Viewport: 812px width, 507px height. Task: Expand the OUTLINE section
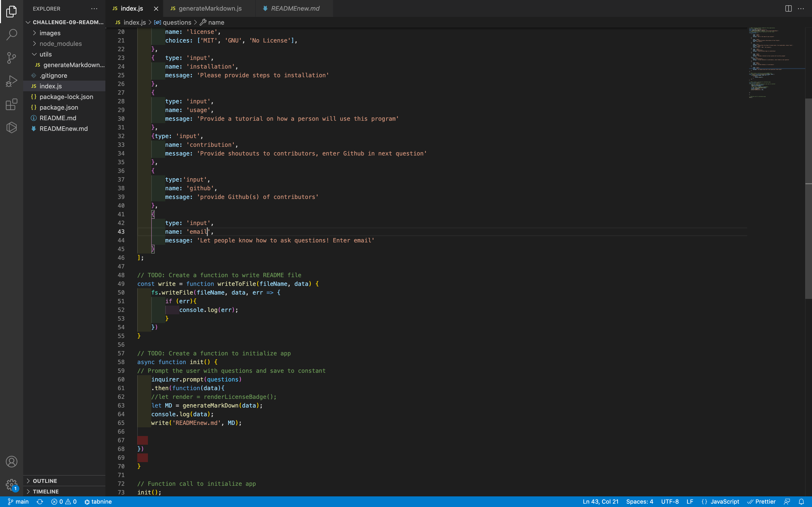45,480
